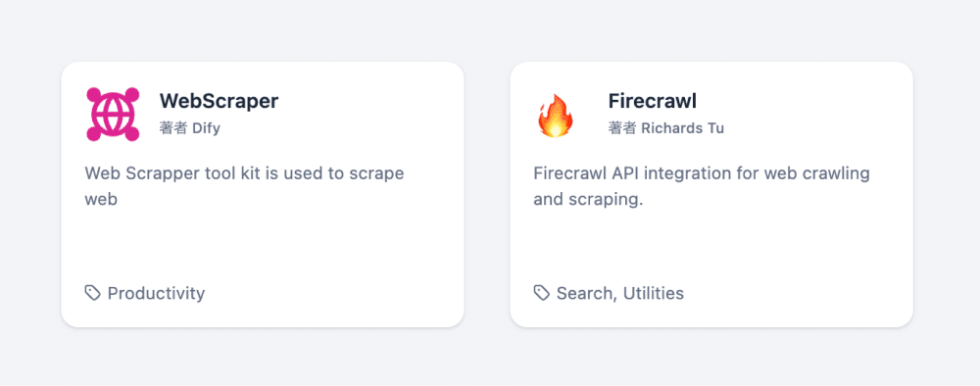The width and height of the screenshot is (980, 386).
Task: Click the Firecrawl title text
Action: pos(652,101)
